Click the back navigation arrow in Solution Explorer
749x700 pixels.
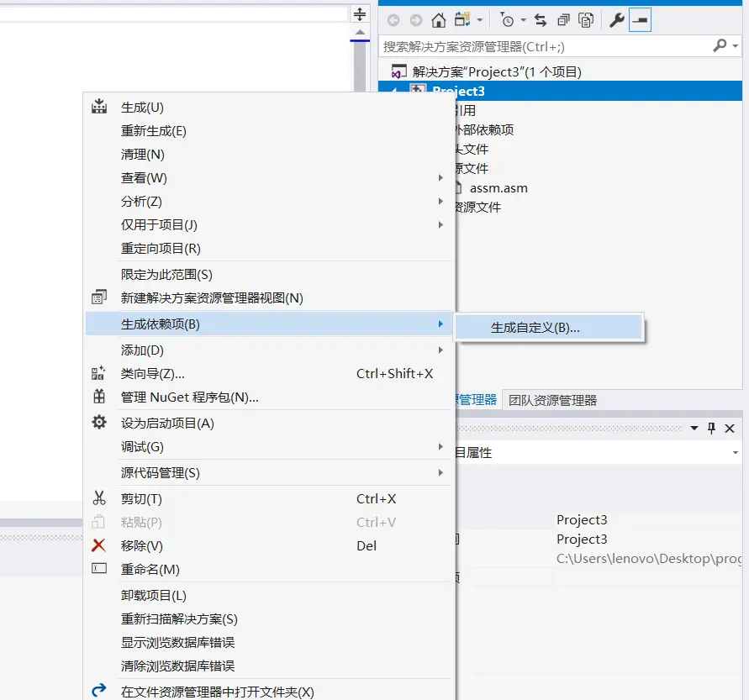pos(393,20)
